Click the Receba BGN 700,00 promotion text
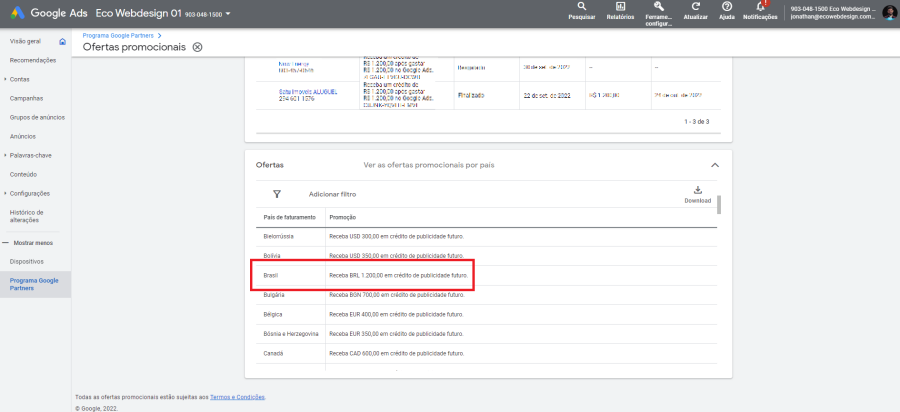900x412 pixels. click(x=397, y=295)
